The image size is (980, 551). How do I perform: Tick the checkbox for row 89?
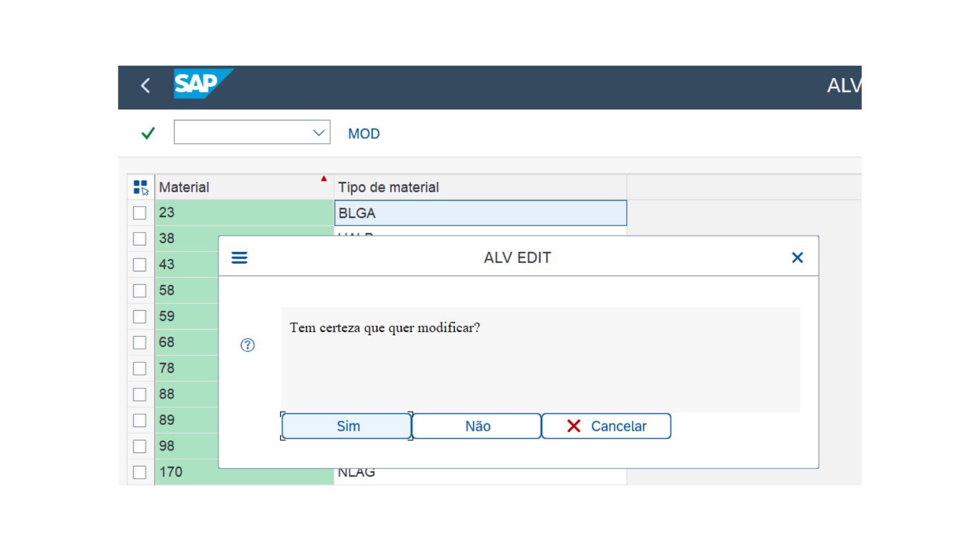(139, 420)
